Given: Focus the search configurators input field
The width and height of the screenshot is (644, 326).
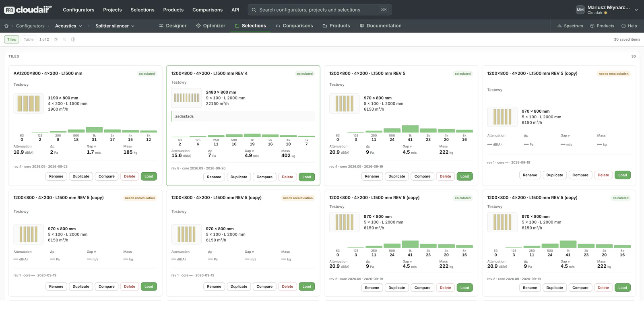Looking at the screenshot, I should tap(320, 10).
